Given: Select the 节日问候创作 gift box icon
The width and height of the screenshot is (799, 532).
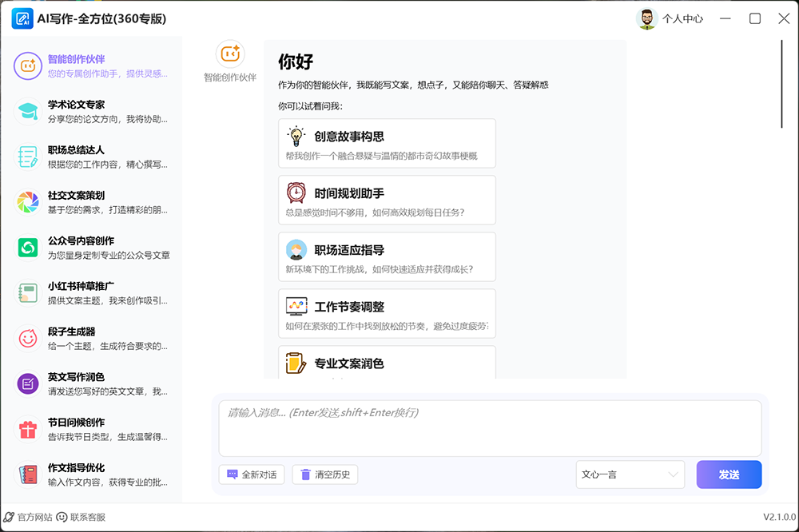Looking at the screenshot, I should pos(28,430).
